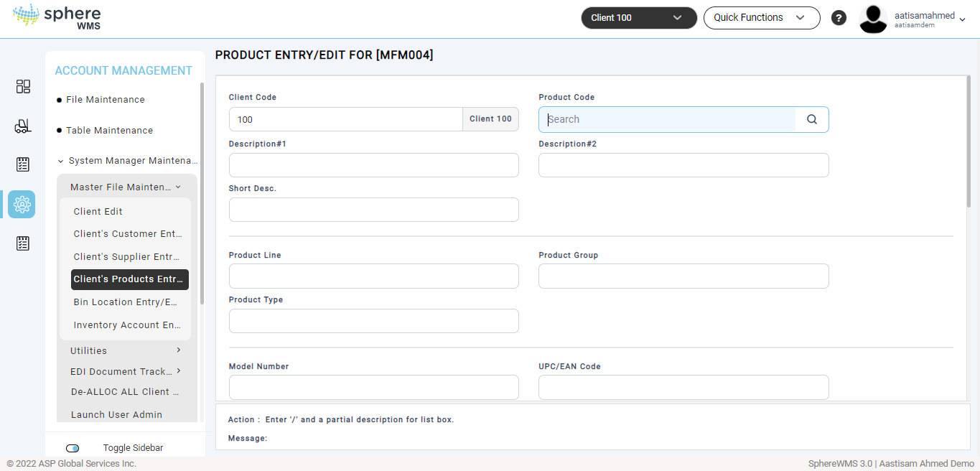Click the Client Code input field

[x=346, y=119]
